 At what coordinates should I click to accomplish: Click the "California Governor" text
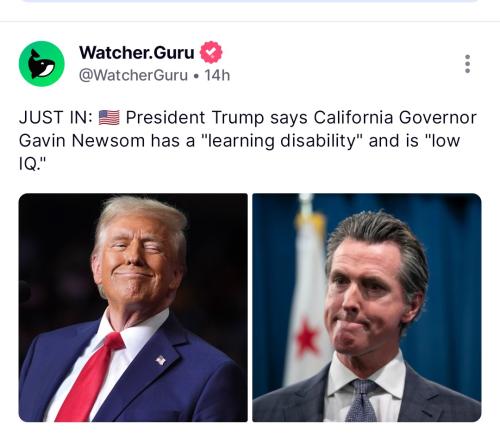click(395, 118)
